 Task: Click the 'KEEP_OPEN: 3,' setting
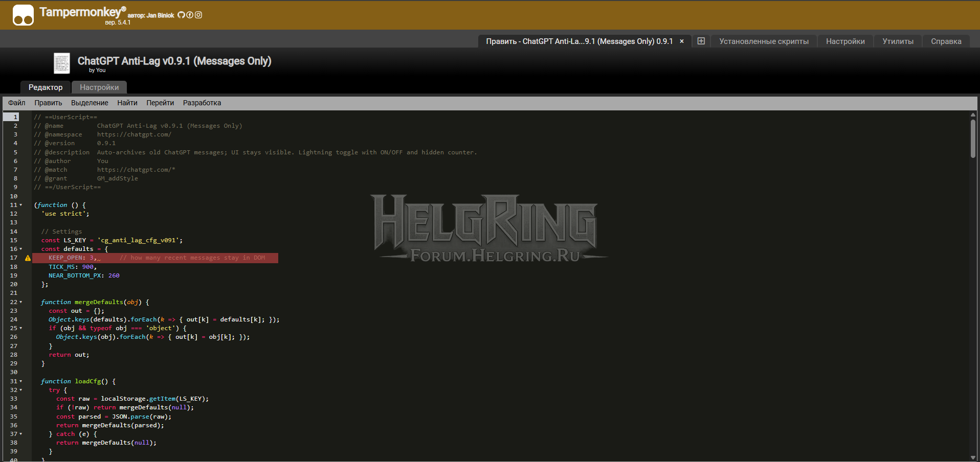[x=73, y=258]
